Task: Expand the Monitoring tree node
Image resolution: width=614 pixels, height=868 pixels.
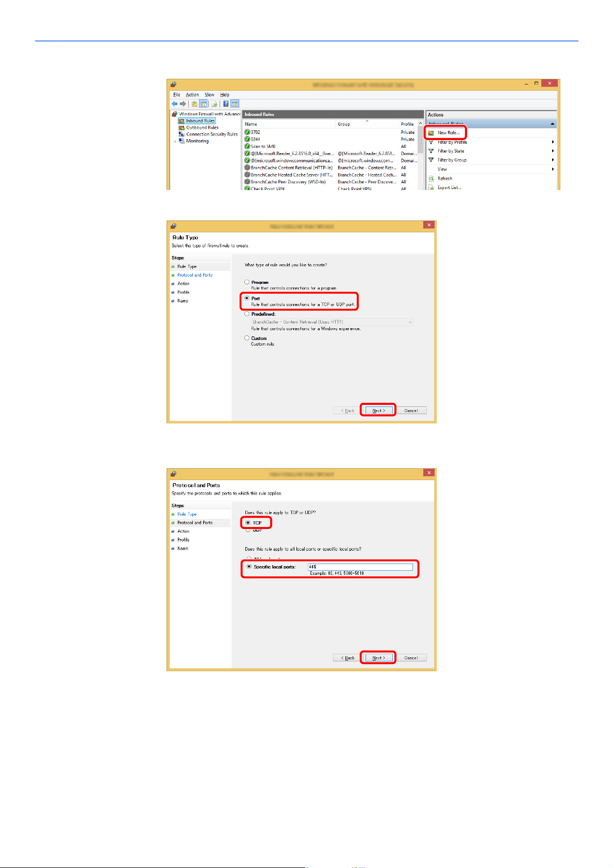Action: pos(175,141)
